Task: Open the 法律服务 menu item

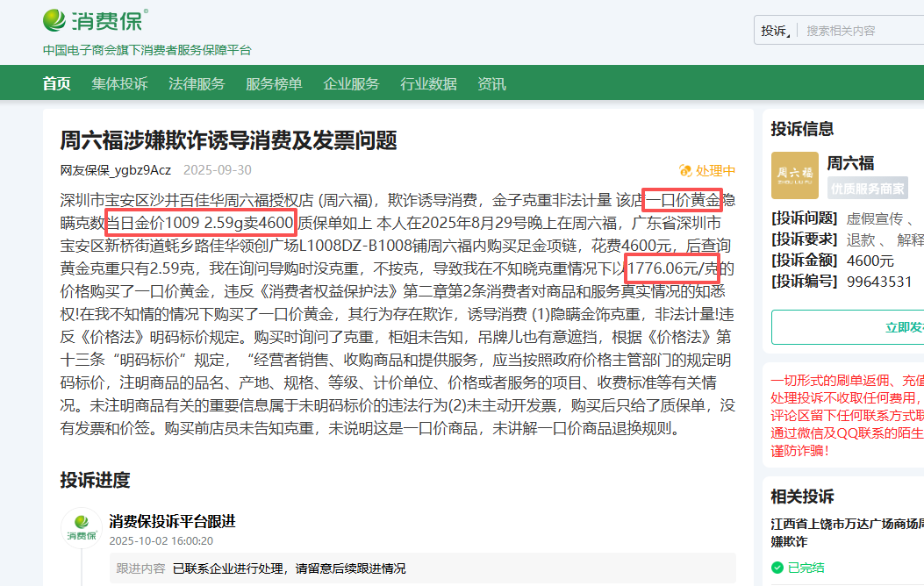Action: [197, 84]
